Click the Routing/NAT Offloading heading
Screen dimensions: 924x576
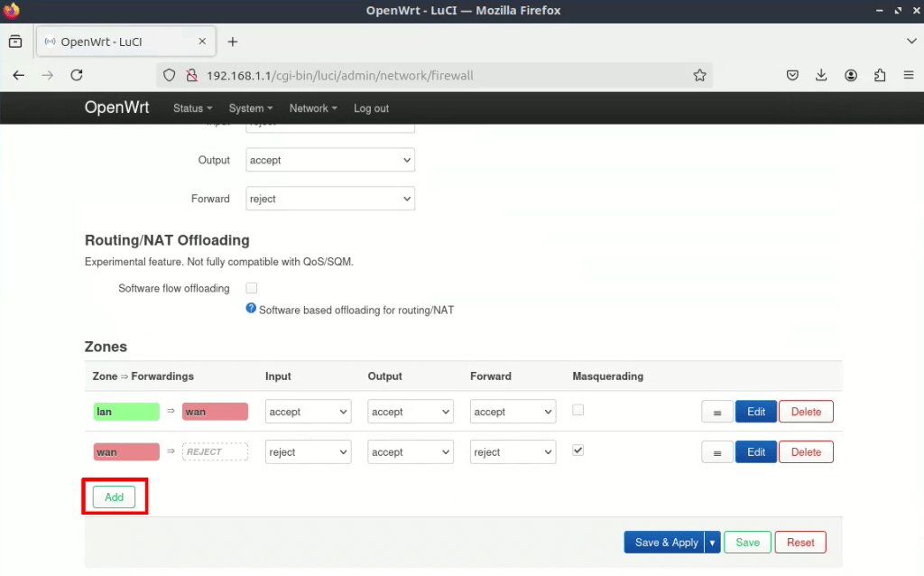click(x=167, y=240)
